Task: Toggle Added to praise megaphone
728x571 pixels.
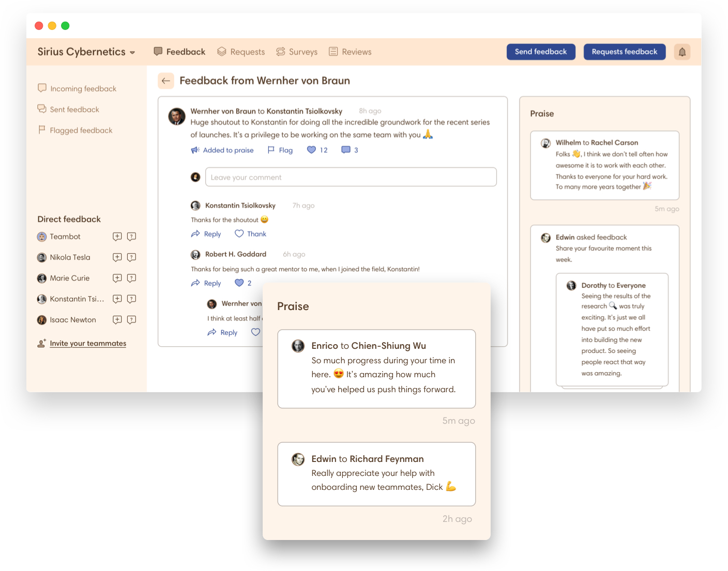Action: [195, 150]
